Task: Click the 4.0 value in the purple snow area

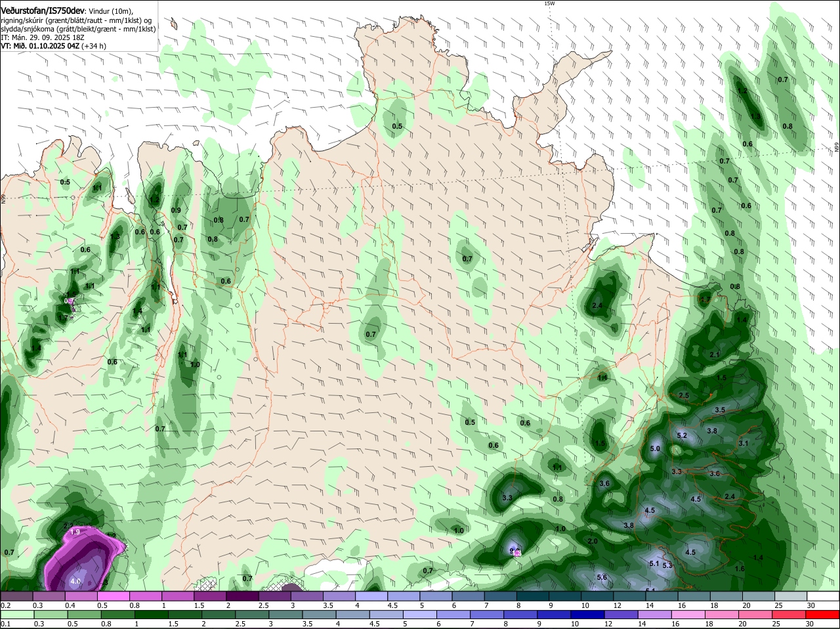Action: click(x=75, y=581)
